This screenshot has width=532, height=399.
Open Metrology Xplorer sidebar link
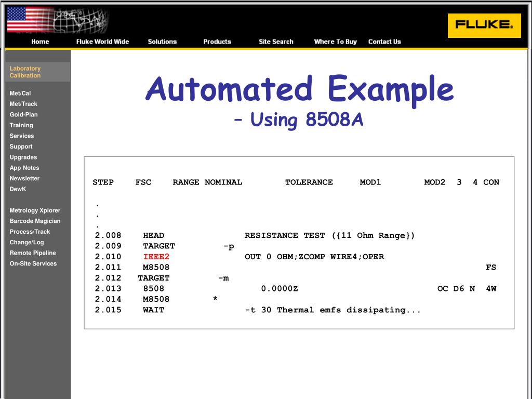tap(35, 210)
